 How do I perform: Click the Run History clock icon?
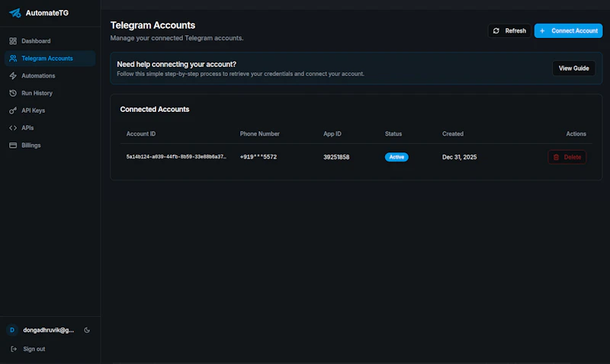[13, 93]
